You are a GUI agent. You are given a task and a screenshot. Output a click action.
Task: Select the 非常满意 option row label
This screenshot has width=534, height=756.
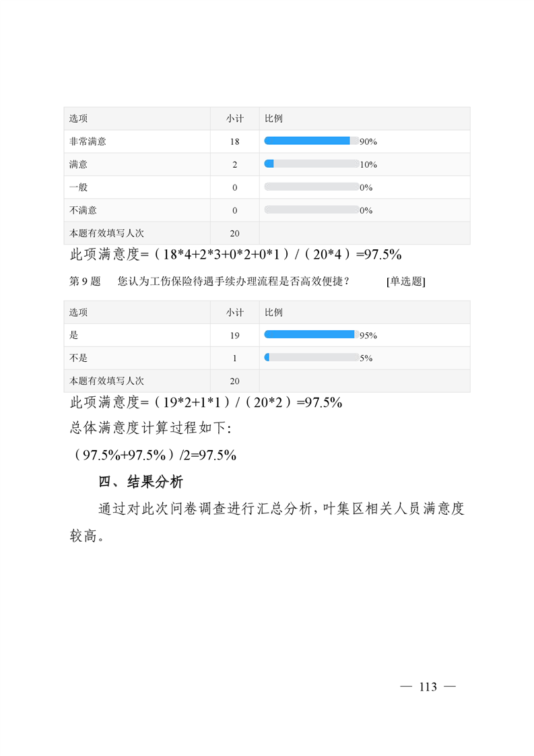pos(88,141)
